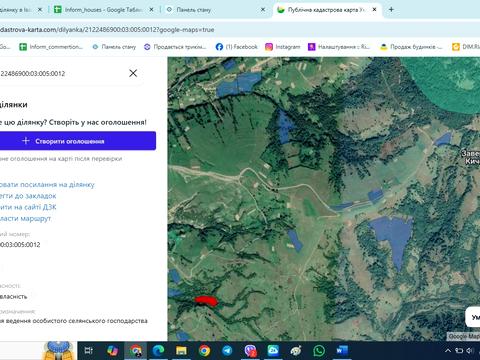Close the Панель стану tab
480x360 pixels.
tap(263, 10)
